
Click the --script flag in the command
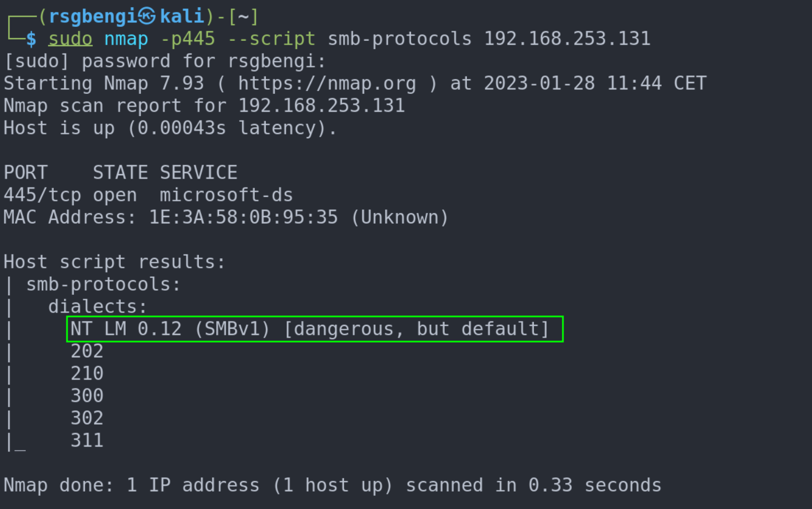[x=271, y=39]
